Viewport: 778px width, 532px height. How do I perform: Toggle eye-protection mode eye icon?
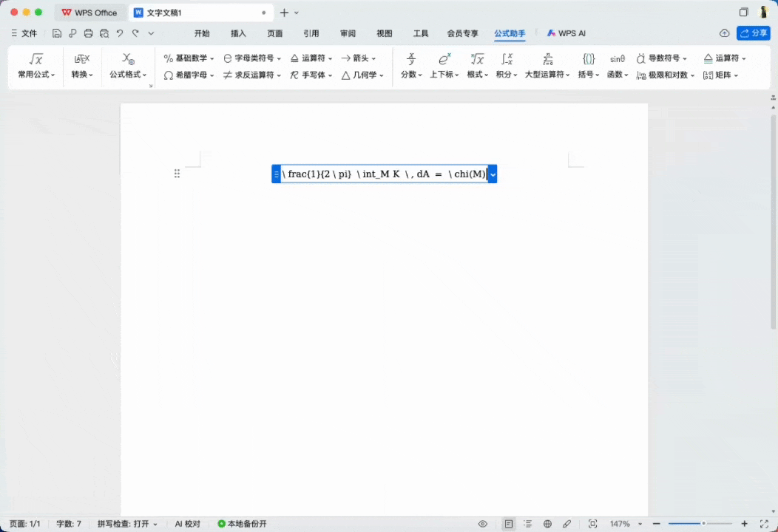(483, 524)
